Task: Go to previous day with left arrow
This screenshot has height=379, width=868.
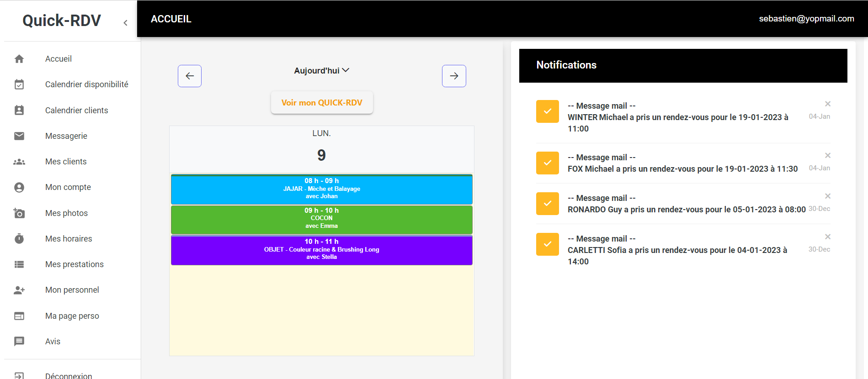Action: click(x=190, y=76)
